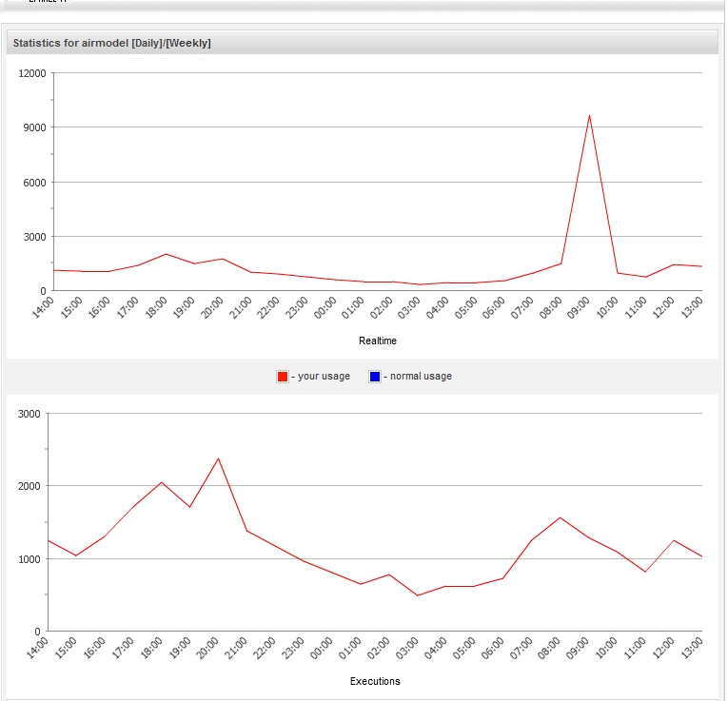Click the 00:00 label under Realtime chart
The width and height of the screenshot is (728, 701).
tap(325, 307)
